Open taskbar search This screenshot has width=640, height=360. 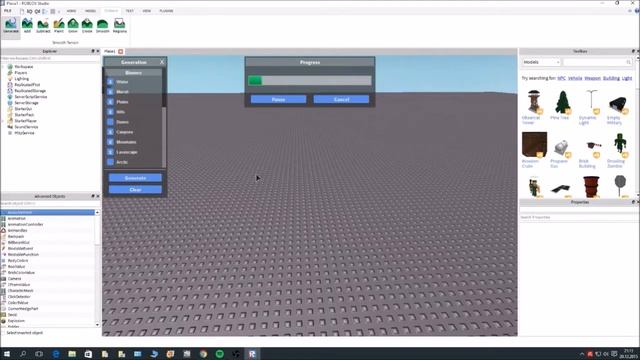click(x=23, y=354)
